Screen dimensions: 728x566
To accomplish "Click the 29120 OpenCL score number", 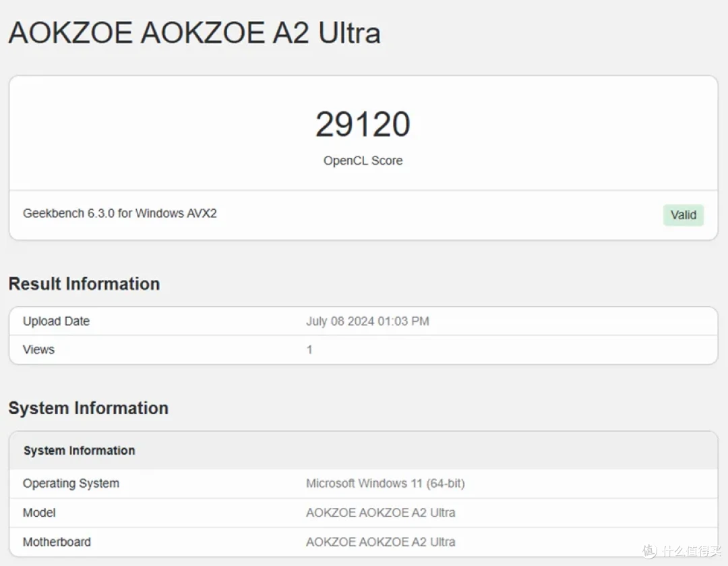I will [363, 125].
